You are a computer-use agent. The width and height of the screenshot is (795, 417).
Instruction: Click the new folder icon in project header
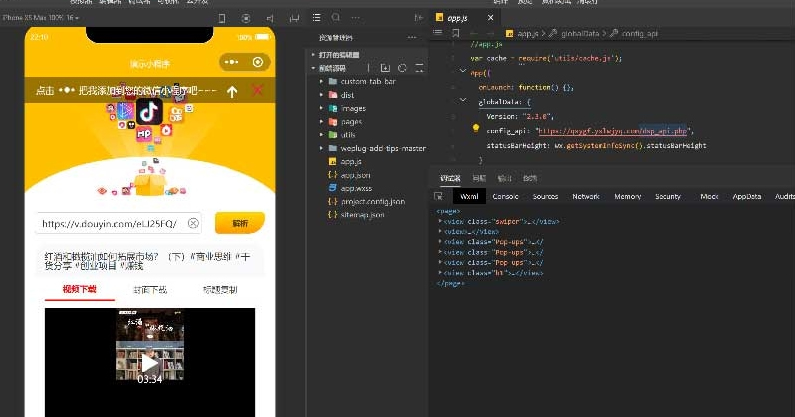click(x=385, y=68)
